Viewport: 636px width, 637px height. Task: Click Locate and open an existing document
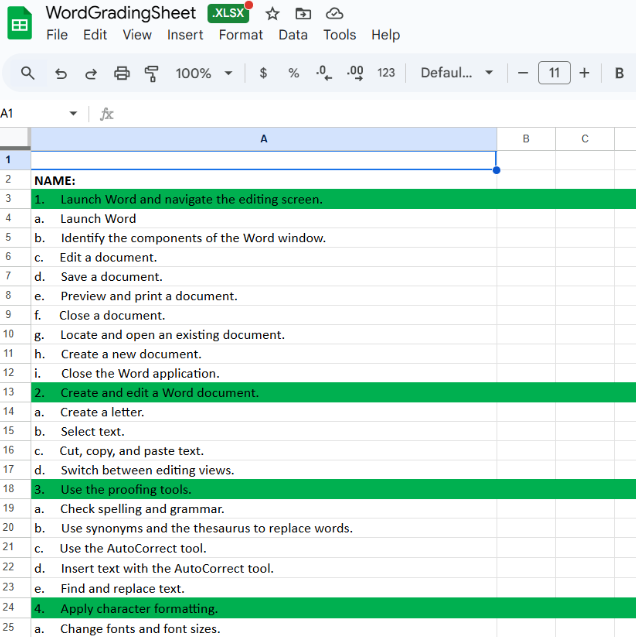(264, 335)
